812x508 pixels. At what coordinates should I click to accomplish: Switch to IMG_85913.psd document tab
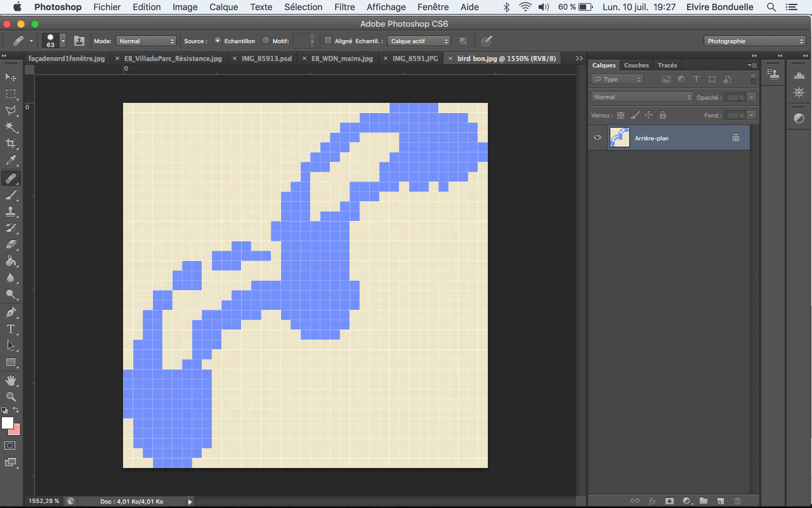pos(266,58)
